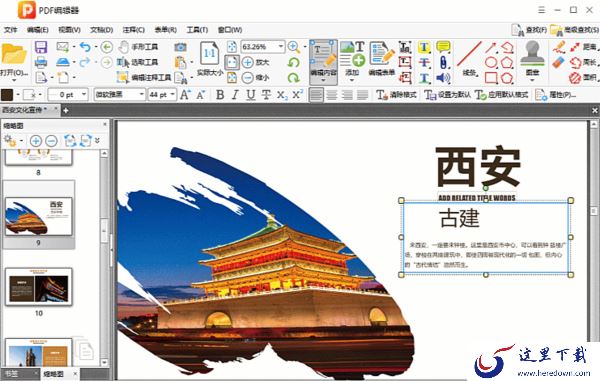Viewport: 600px width, 381px height.
Task: Open the 0 pt stroke width dropdown
Action: (x=84, y=94)
